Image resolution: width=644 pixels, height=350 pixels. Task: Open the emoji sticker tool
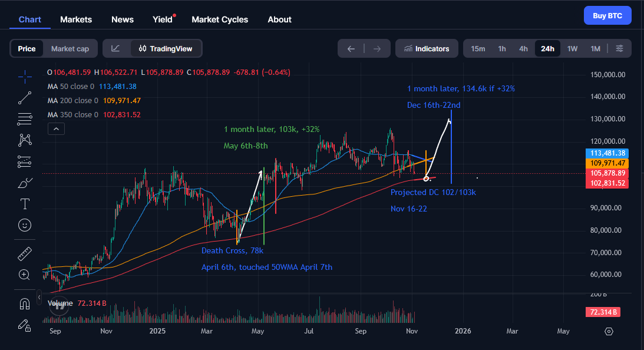(25, 225)
